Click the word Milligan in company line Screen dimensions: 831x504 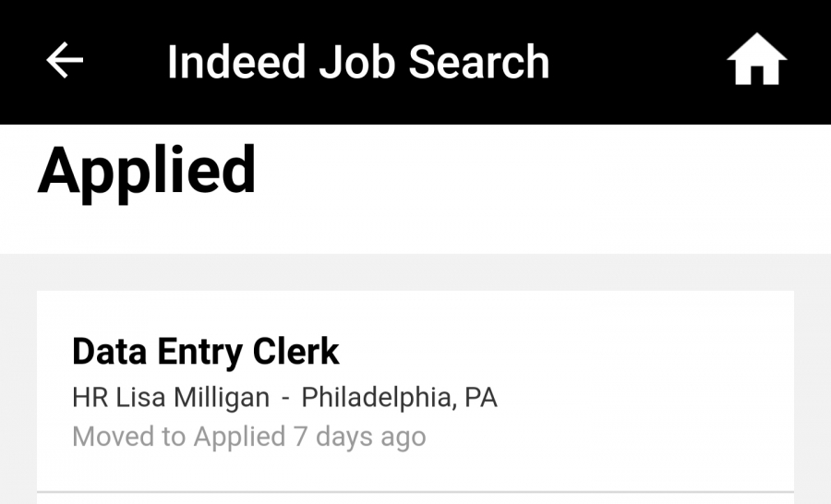pos(222,398)
